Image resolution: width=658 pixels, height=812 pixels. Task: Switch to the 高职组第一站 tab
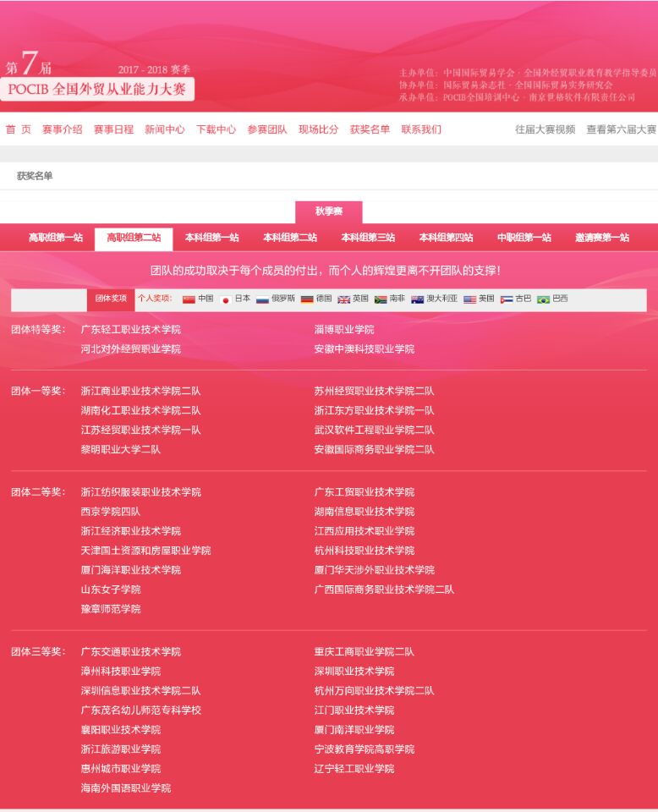(56, 238)
